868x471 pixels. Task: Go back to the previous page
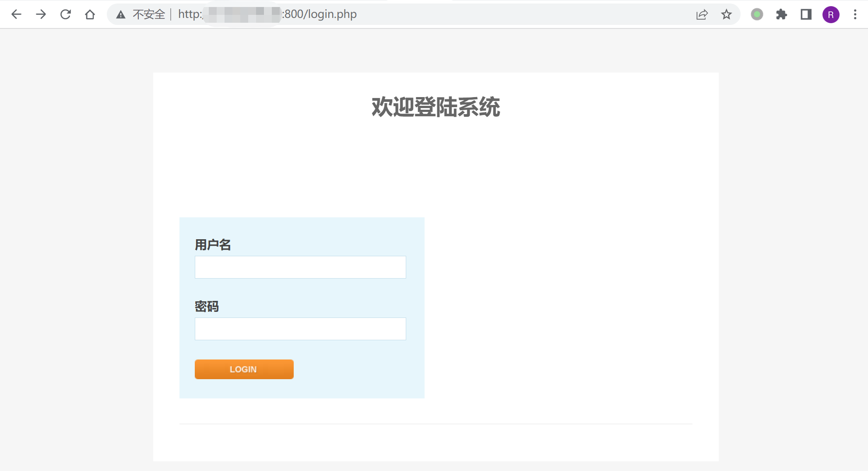(16, 14)
